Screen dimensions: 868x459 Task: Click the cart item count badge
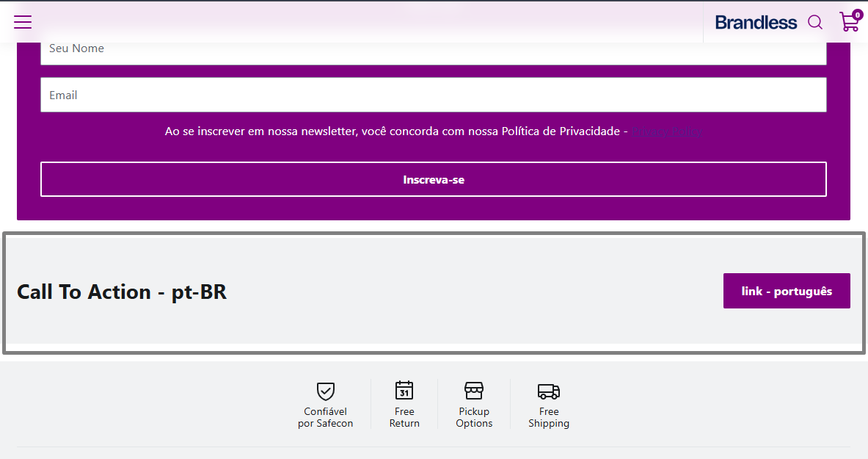pos(858,15)
